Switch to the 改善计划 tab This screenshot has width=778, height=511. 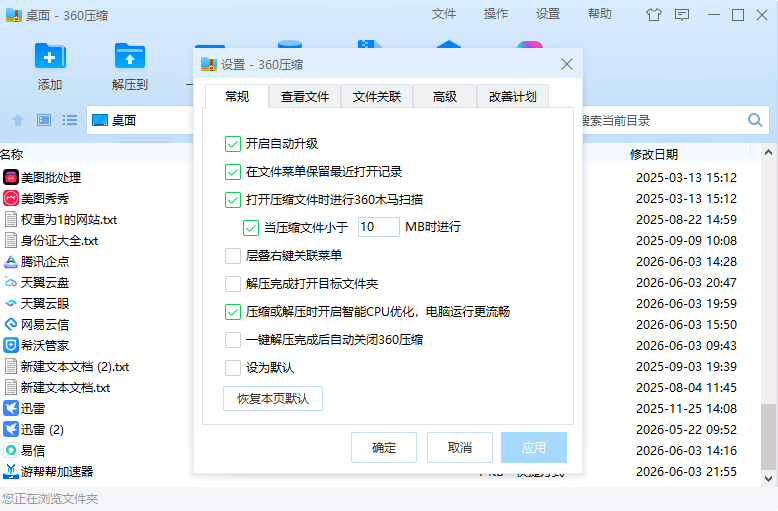pyautogui.click(x=513, y=96)
